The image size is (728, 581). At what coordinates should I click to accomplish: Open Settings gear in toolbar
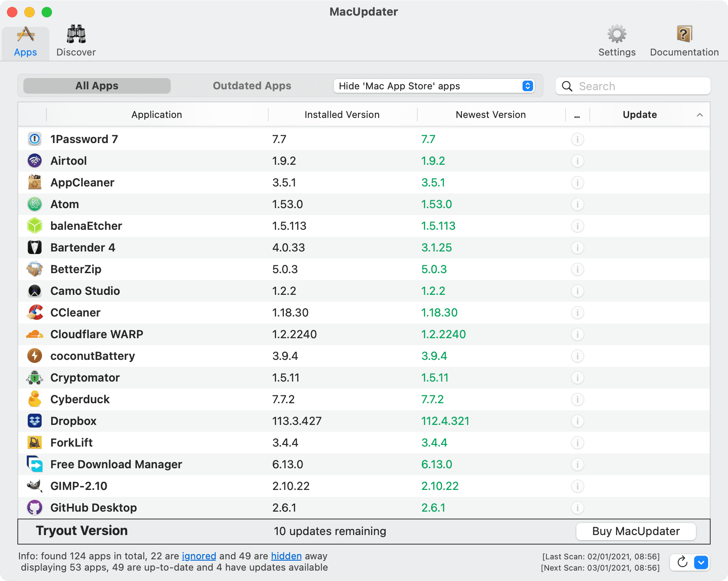click(x=617, y=42)
